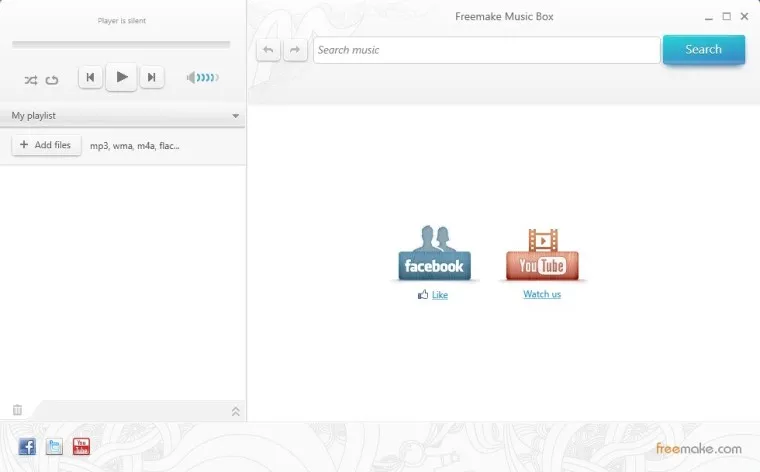Toggle shuffle playback mode

31,80
